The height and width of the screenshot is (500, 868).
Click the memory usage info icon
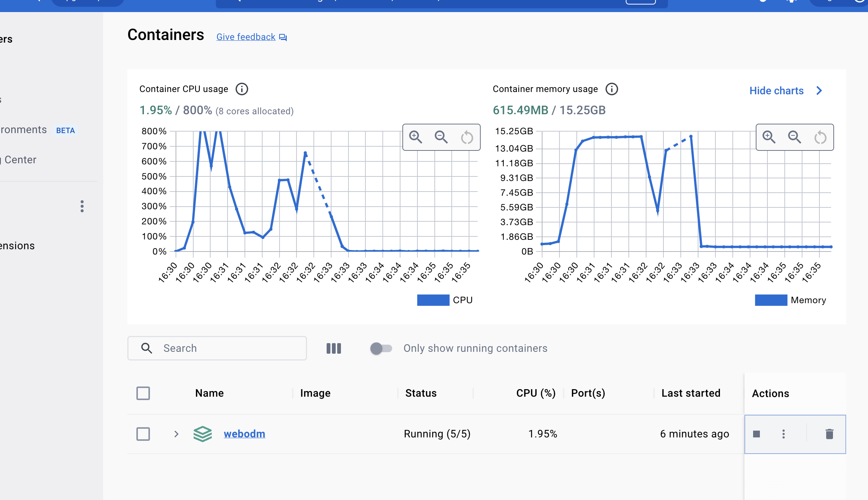tap(611, 89)
